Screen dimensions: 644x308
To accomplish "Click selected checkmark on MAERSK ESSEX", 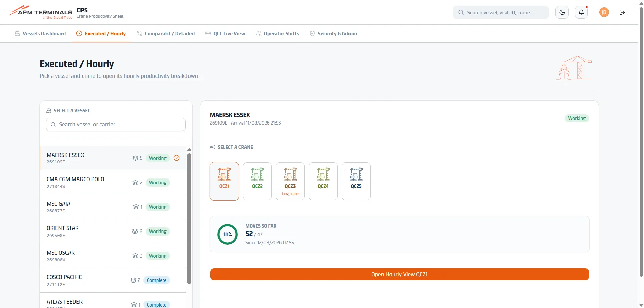I will 177,158.
